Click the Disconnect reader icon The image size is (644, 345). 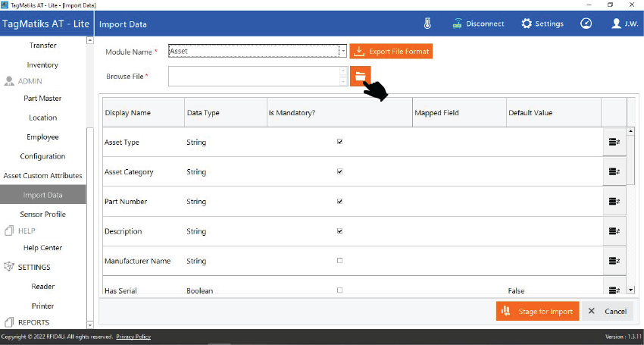click(x=458, y=24)
